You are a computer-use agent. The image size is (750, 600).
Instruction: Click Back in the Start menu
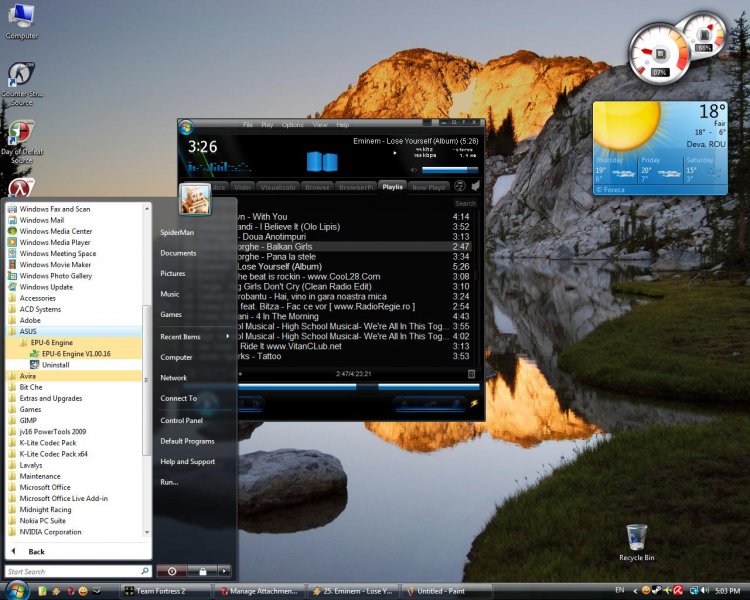(x=36, y=551)
